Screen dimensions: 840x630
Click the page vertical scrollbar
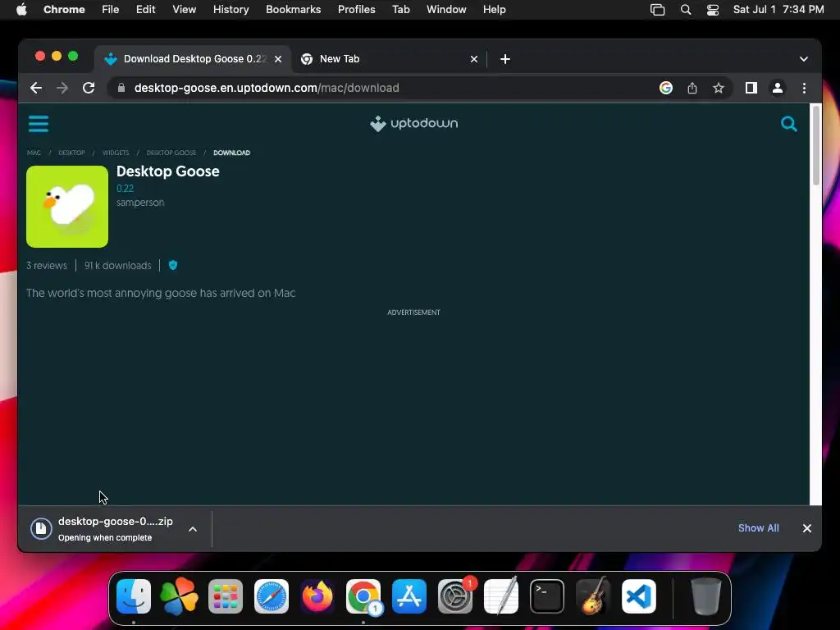pos(816,146)
